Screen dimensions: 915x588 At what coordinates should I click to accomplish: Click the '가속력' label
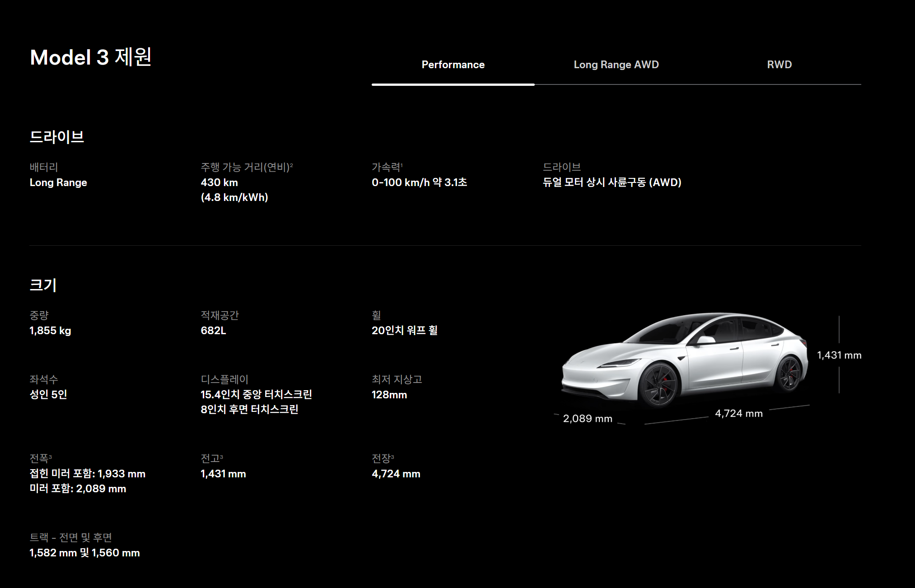(x=387, y=167)
